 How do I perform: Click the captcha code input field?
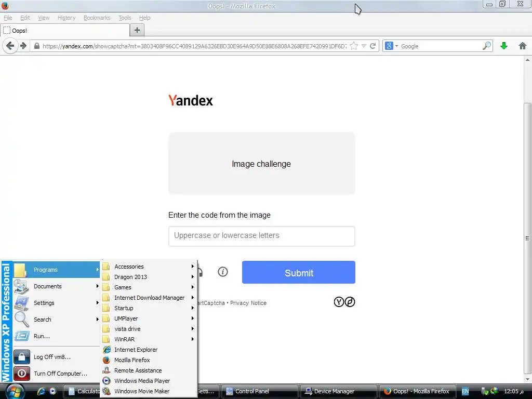[x=262, y=236]
